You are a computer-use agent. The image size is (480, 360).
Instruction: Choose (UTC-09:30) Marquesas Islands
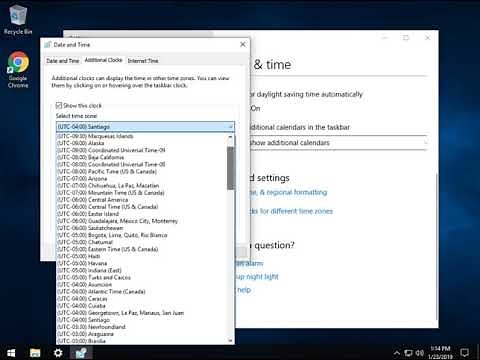tap(142, 136)
